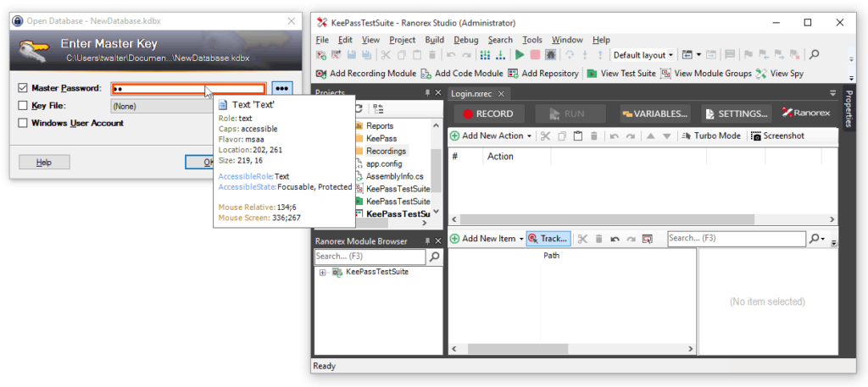The image size is (868, 387).
Task: Click the paste clipboard icon in action toolbar
Action: tap(578, 136)
